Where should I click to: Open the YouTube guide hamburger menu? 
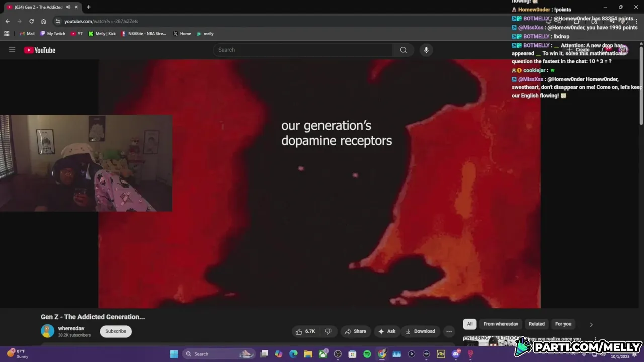[12, 50]
